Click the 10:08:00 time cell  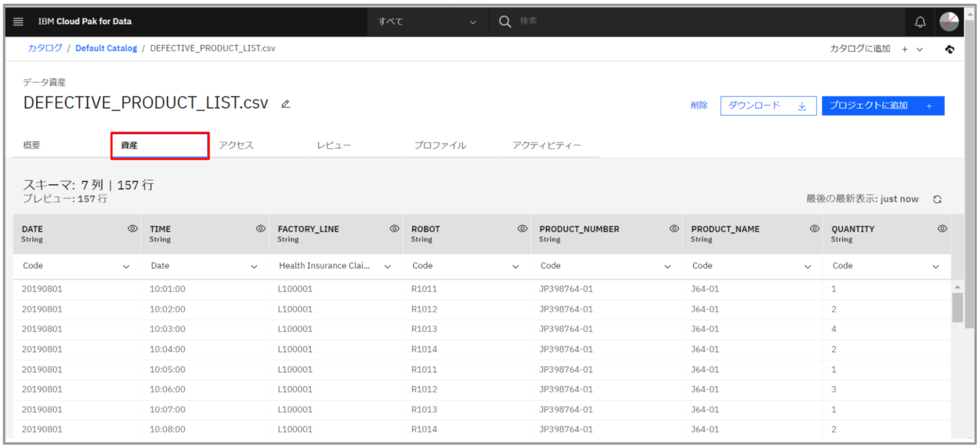coord(168,429)
